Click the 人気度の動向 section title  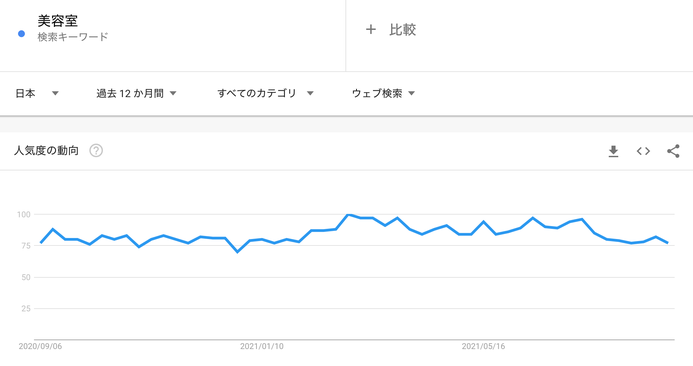point(46,151)
